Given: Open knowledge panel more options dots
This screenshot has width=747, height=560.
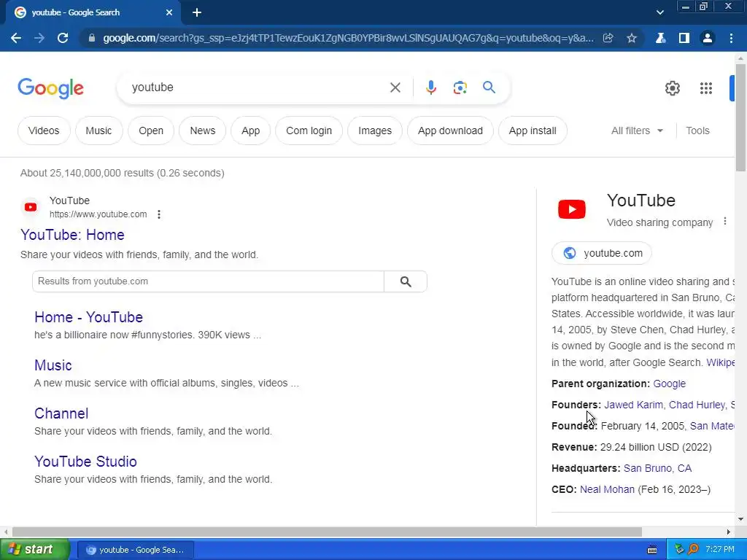Looking at the screenshot, I should pyautogui.click(x=725, y=222).
